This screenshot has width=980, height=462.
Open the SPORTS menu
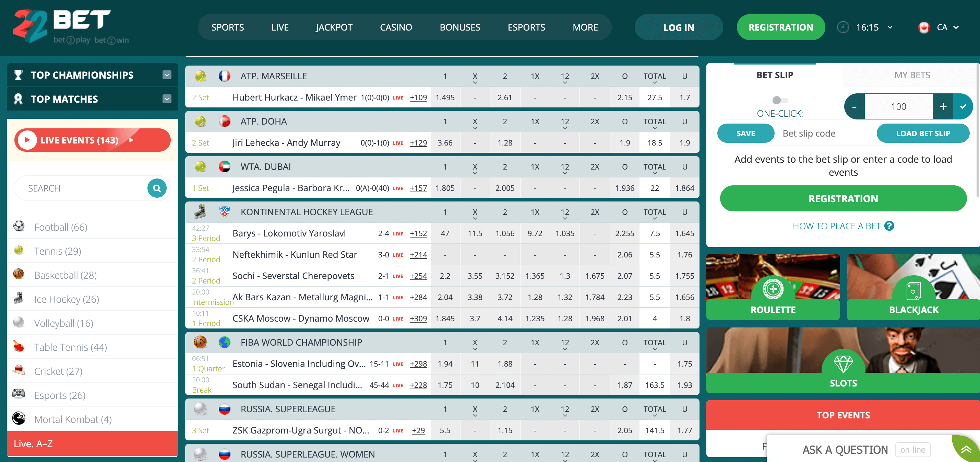pyautogui.click(x=227, y=27)
